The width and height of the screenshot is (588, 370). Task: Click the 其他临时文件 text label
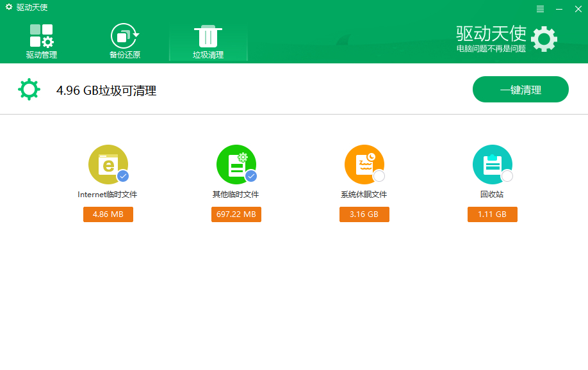coord(236,195)
